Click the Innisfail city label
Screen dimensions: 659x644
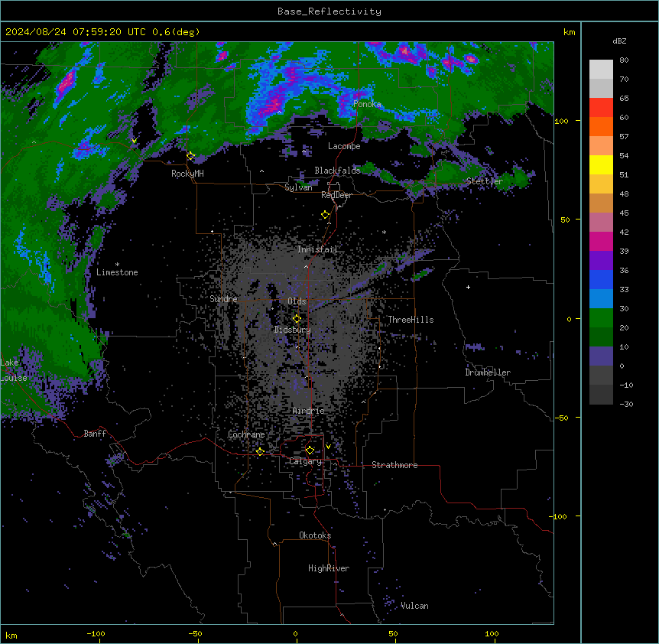(x=317, y=249)
